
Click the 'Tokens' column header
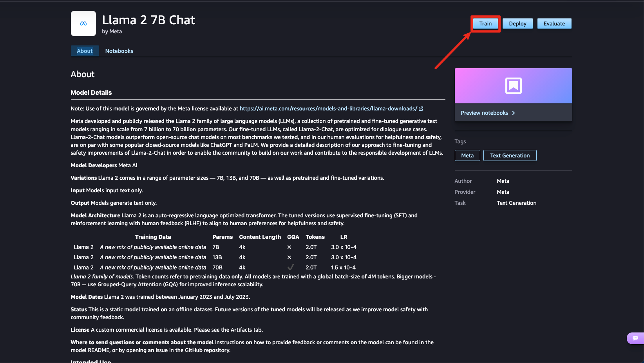[315, 237]
